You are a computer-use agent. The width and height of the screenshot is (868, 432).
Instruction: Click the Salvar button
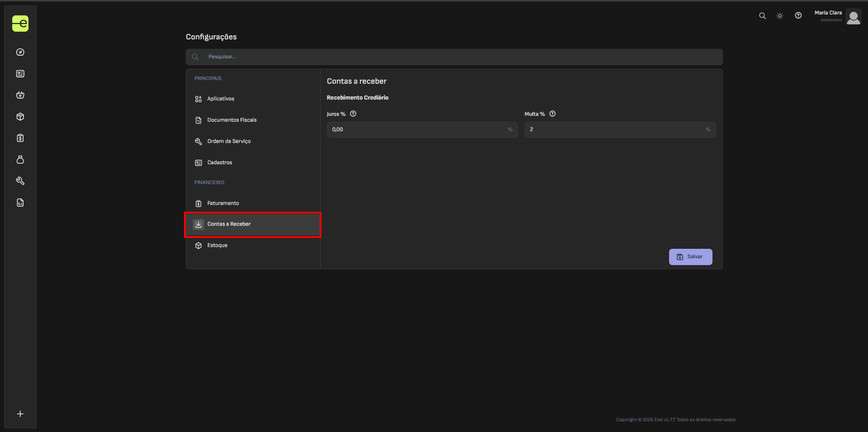(690, 257)
